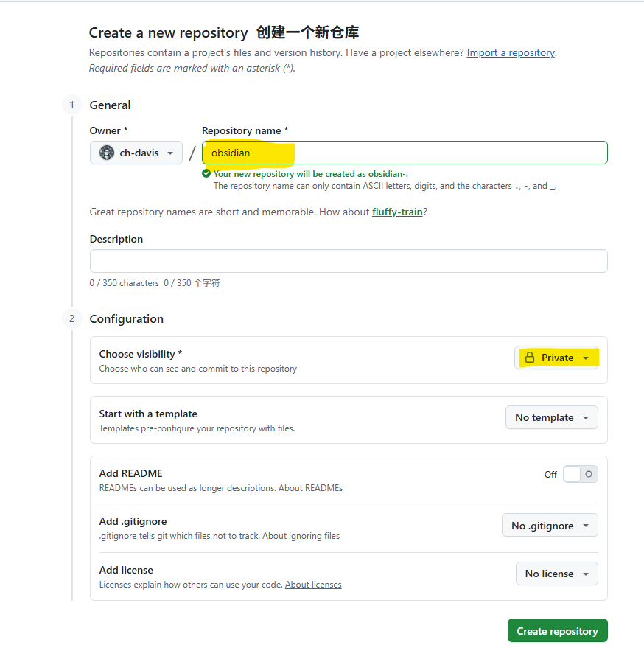The width and height of the screenshot is (644, 648).
Task: Click the Repository name text field
Action: click(405, 153)
